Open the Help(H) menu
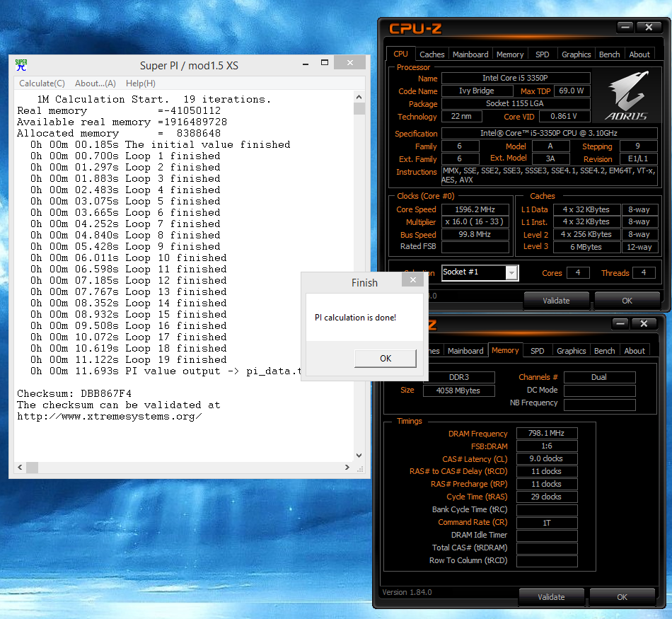 coord(141,83)
